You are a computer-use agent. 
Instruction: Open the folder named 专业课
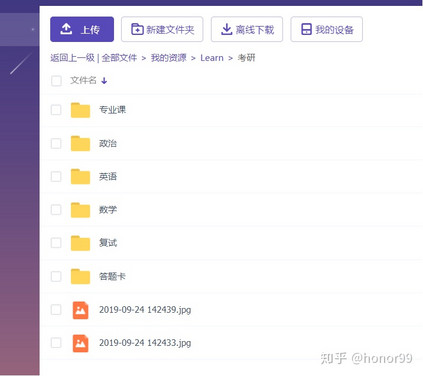click(112, 110)
